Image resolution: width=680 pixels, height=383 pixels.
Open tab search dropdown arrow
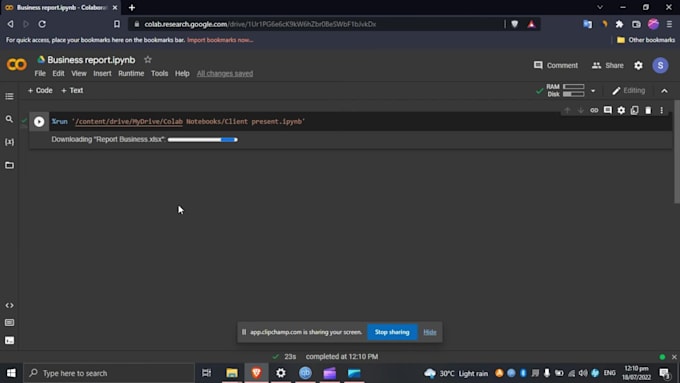[600, 7]
